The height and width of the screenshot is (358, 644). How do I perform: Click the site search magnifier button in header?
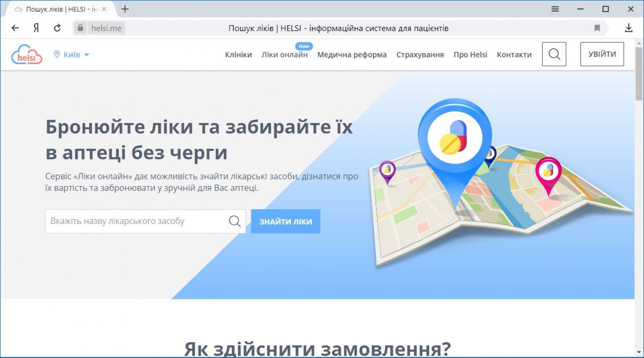(554, 54)
